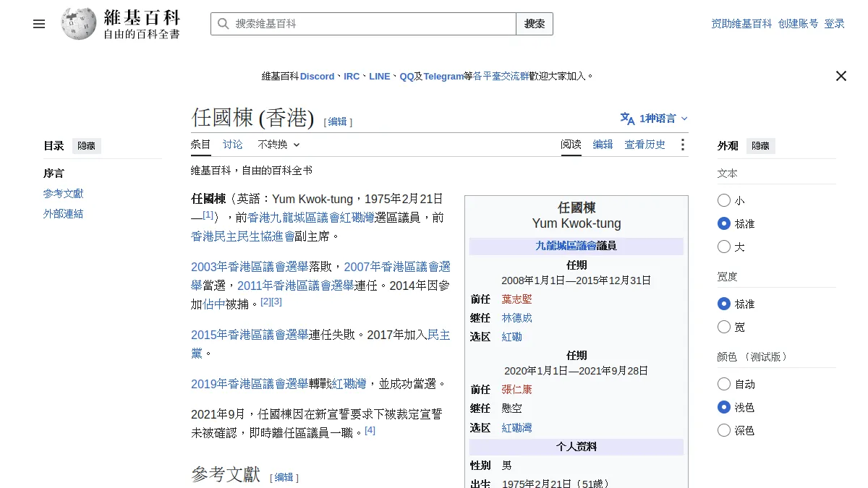Open the 紅磡灣 link in first paragraph

[357, 218]
